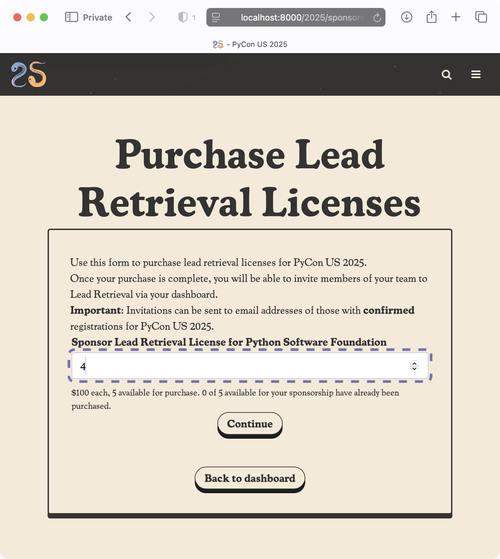
Task: Click the quantity stepper arrows
Action: 414,366
